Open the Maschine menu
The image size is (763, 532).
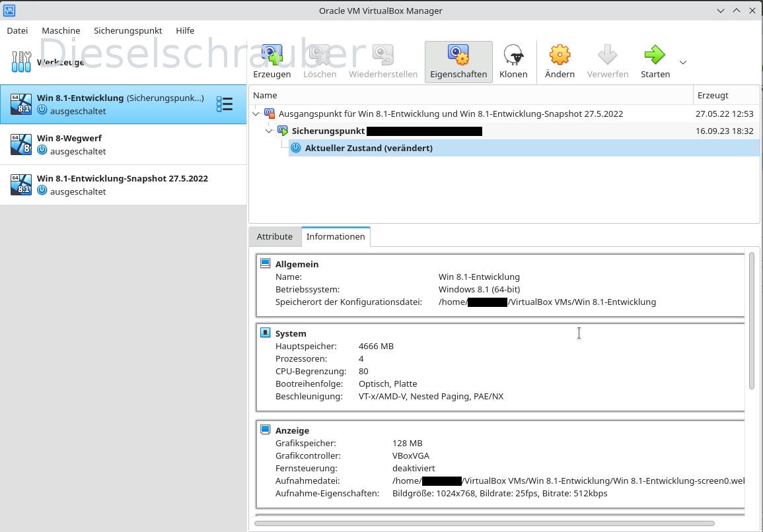pos(61,30)
